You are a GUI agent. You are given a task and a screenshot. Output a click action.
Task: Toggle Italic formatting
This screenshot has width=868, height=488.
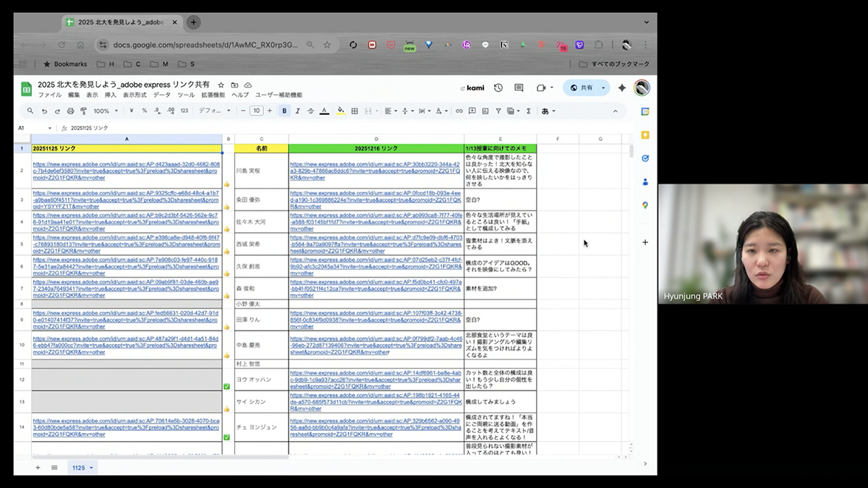[x=297, y=111]
